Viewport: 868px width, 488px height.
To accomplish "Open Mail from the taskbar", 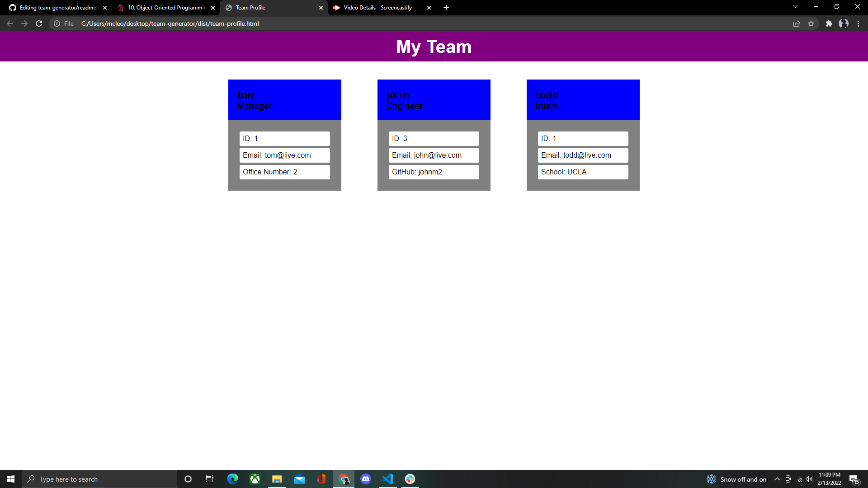I will tap(300, 479).
